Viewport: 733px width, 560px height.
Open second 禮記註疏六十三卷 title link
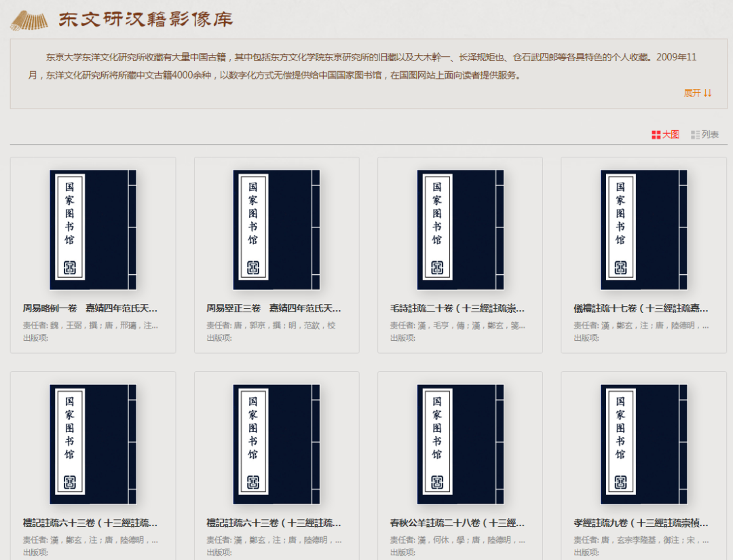tap(274, 523)
